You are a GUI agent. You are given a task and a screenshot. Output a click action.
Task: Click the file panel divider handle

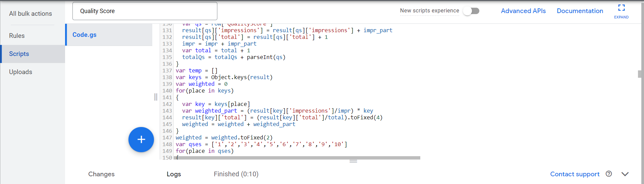click(156, 97)
